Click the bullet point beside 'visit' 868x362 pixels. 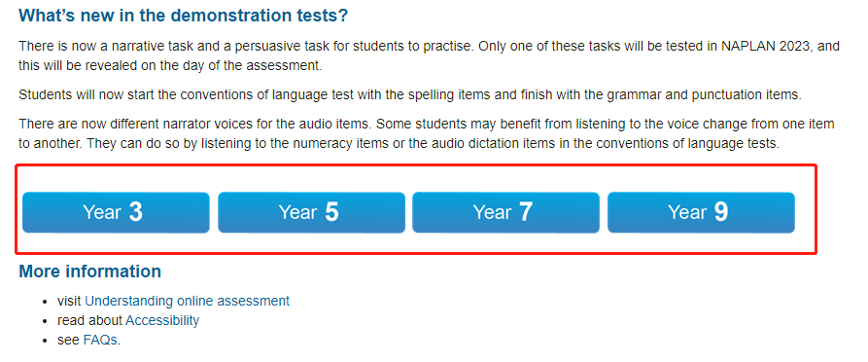46,302
